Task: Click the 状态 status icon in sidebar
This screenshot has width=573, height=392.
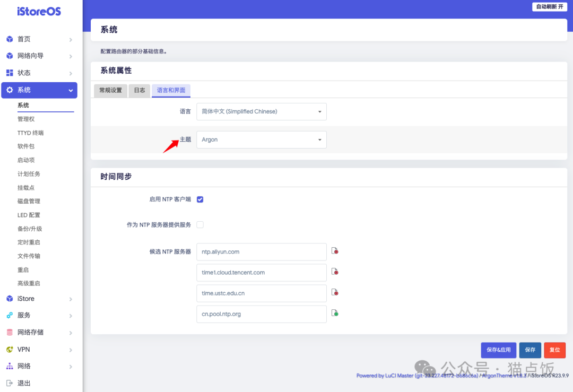Action: [10, 73]
